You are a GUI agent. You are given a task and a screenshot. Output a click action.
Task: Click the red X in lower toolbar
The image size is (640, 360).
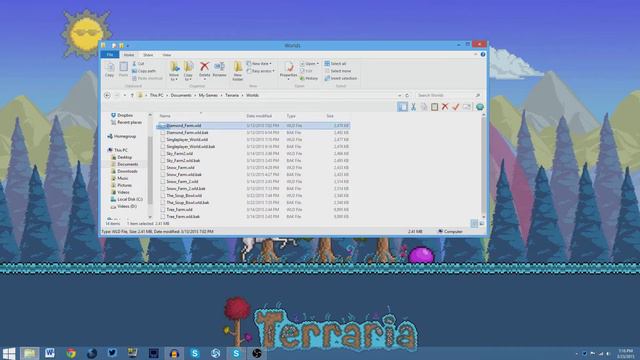(x=445, y=107)
